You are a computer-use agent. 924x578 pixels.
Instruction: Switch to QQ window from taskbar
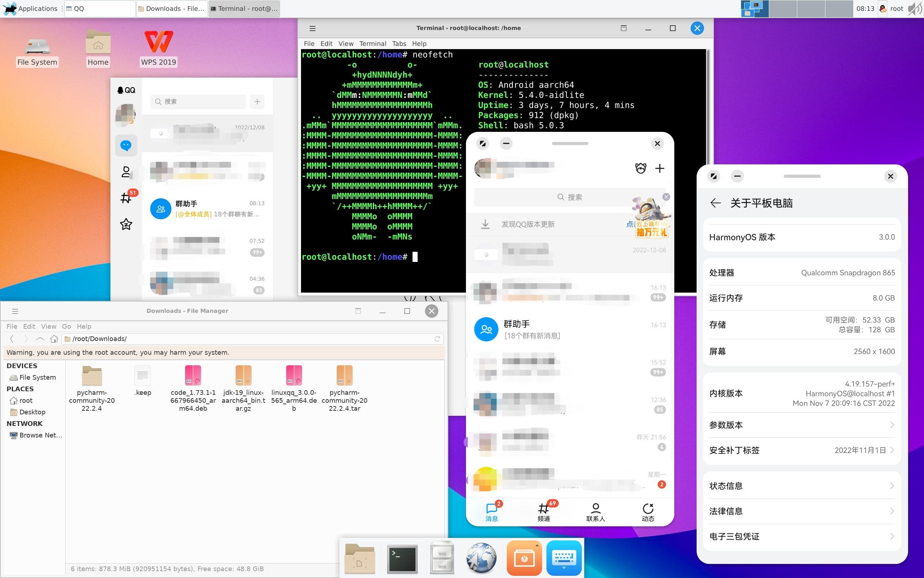[100, 8]
